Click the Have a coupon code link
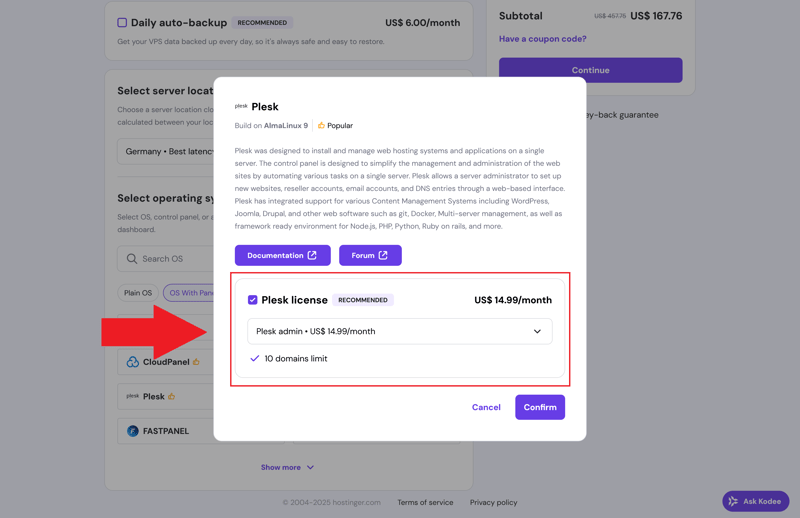The width and height of the screenshot is (800, 518). [x=543, y=39]
